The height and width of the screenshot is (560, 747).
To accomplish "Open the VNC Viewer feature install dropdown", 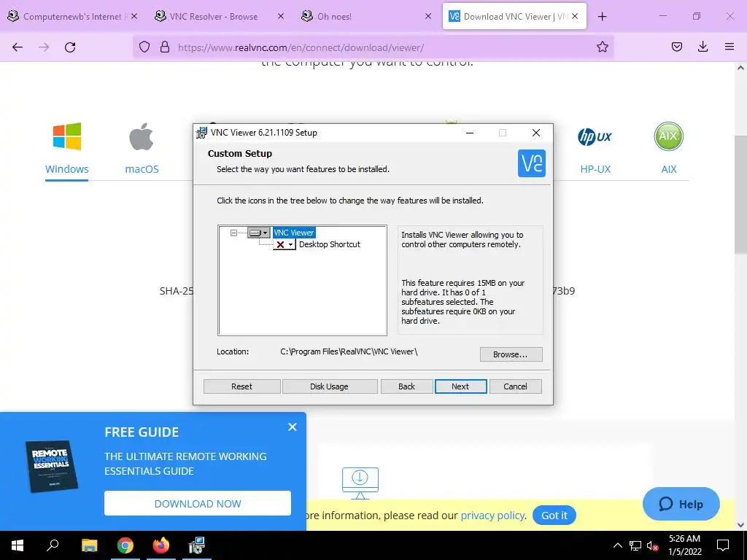I will tap(259, 233).
